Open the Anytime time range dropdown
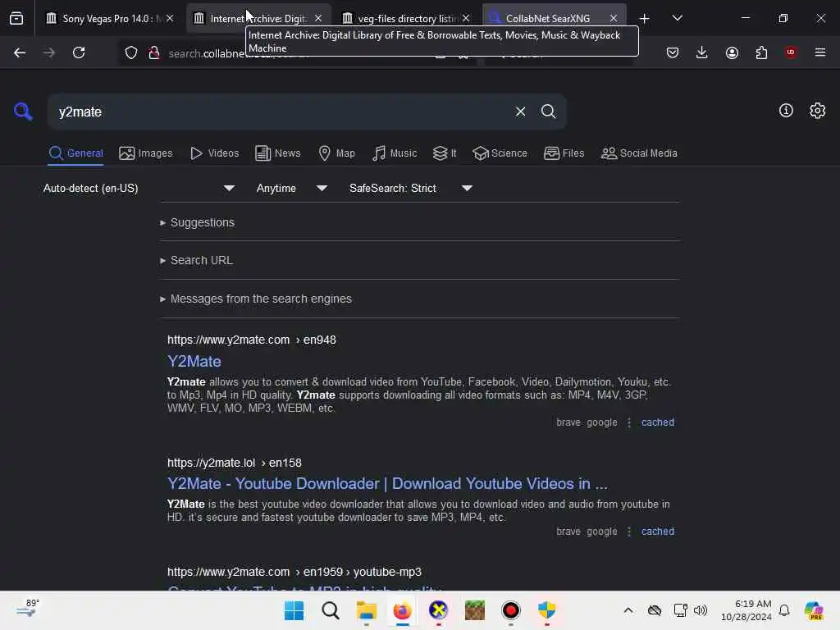Viewport: 840px width, 630px height. (x=292, y=188)
